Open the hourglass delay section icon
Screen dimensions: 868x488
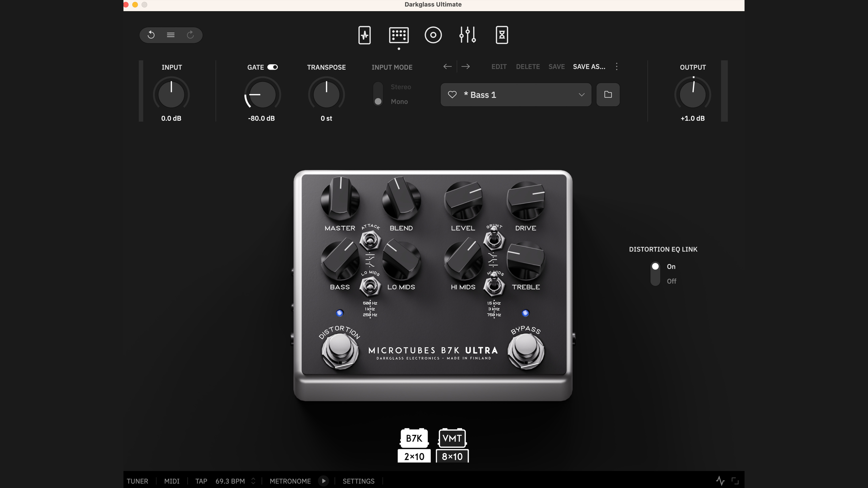coord(502,35)
